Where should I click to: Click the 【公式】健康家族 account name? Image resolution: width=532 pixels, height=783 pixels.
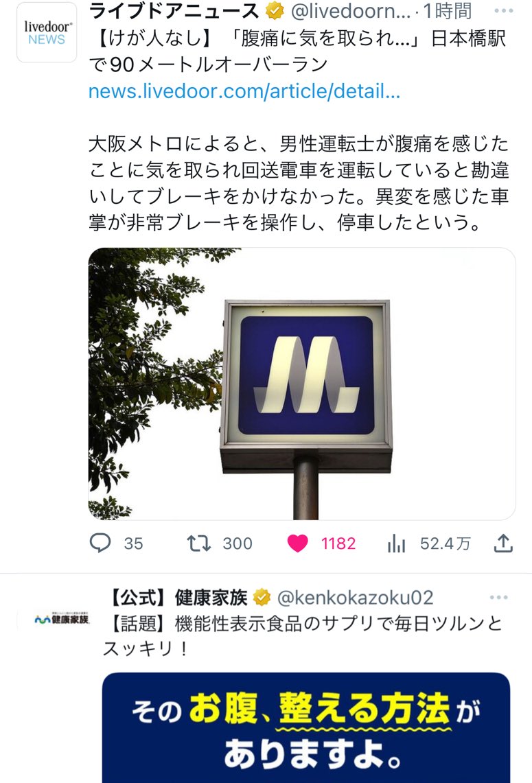click(x=177, y=597)
